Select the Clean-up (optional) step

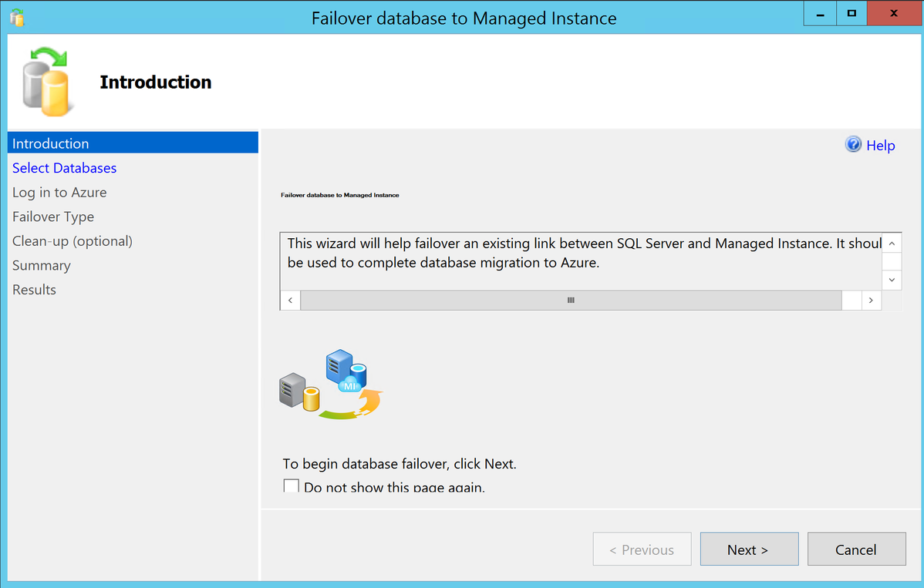click(x=73, y=241)
